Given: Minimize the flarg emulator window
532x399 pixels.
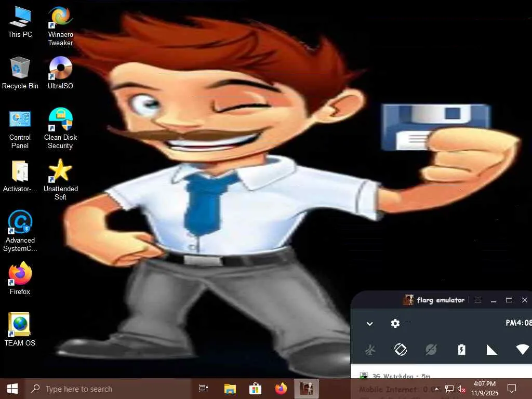Looking at the screenshot, I should click(494, 301).
